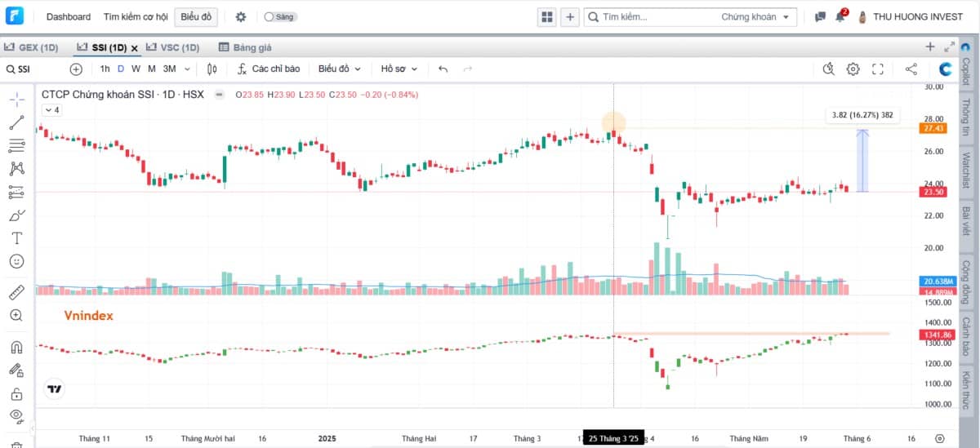Open THU HUONG INVEST account menu
980x448 pixels.
[x=911, y=16]
